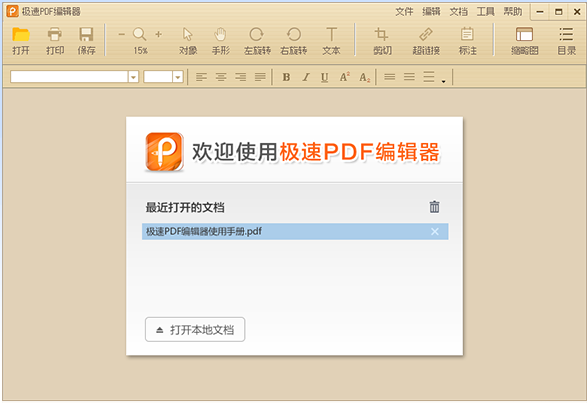Open the 文档 menu
This screenshot has width=587, height=403.
[459, 12]
